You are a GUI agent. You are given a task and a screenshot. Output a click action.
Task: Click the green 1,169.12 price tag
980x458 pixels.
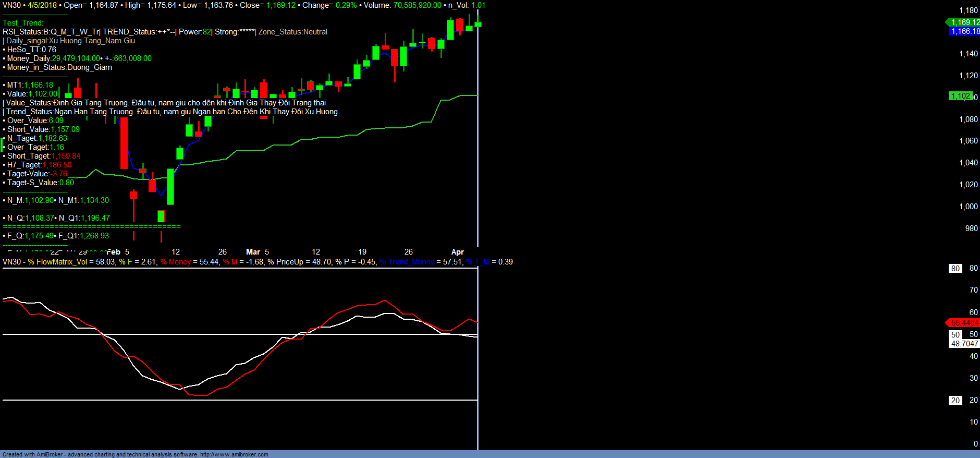(964, 22)
